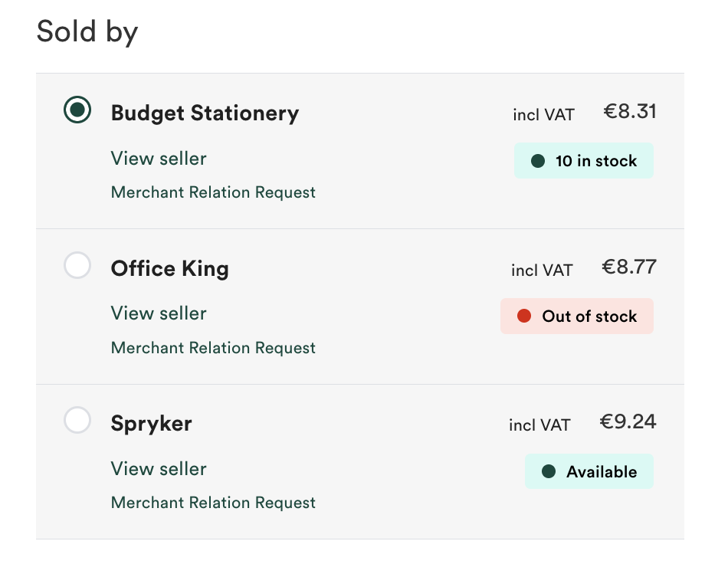Screen dimensions: 728x564
Task: Click the "10 in stock" availability badge
Action: [584, 161]
